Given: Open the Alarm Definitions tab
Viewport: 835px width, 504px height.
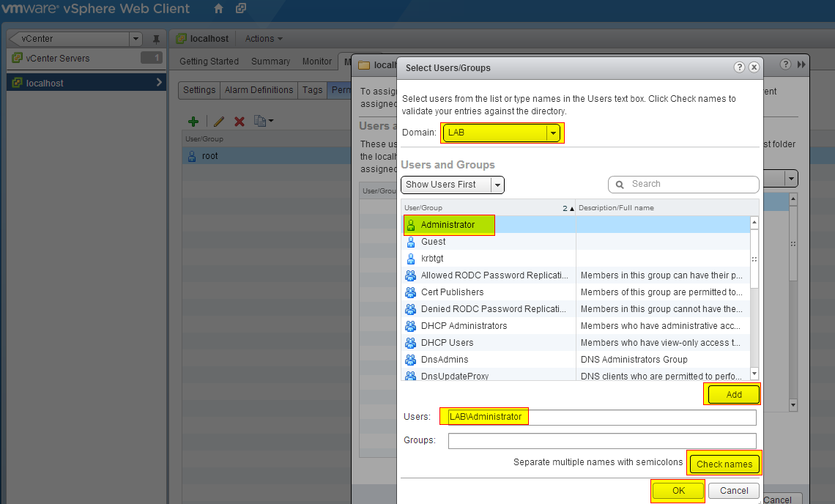Looking at the screenshot, I should tap(259, 90).
